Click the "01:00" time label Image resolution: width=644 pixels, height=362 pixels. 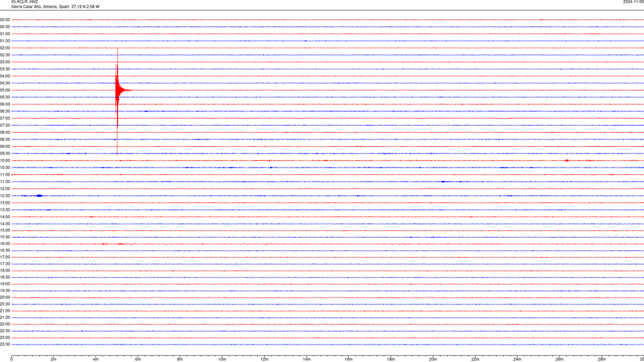pos(5,34)
